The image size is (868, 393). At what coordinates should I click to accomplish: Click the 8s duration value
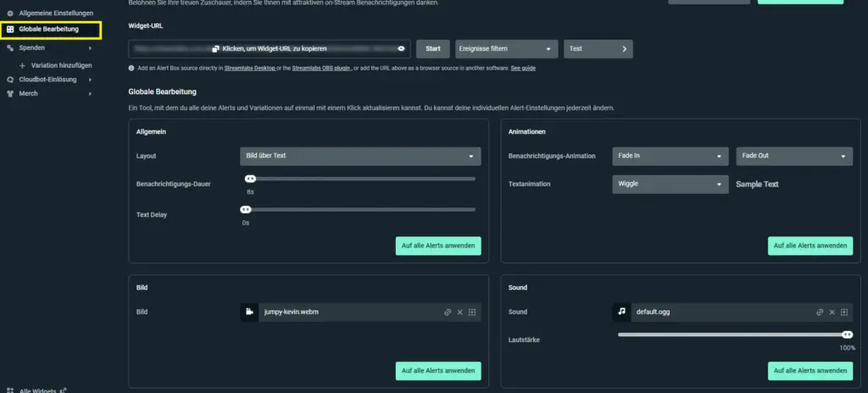tap(250, 192)
